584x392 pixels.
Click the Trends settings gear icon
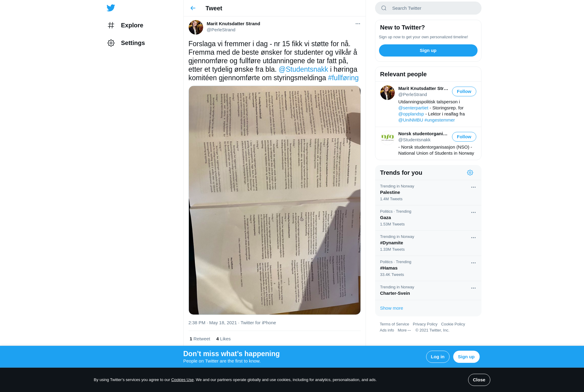tap(470, 173)
